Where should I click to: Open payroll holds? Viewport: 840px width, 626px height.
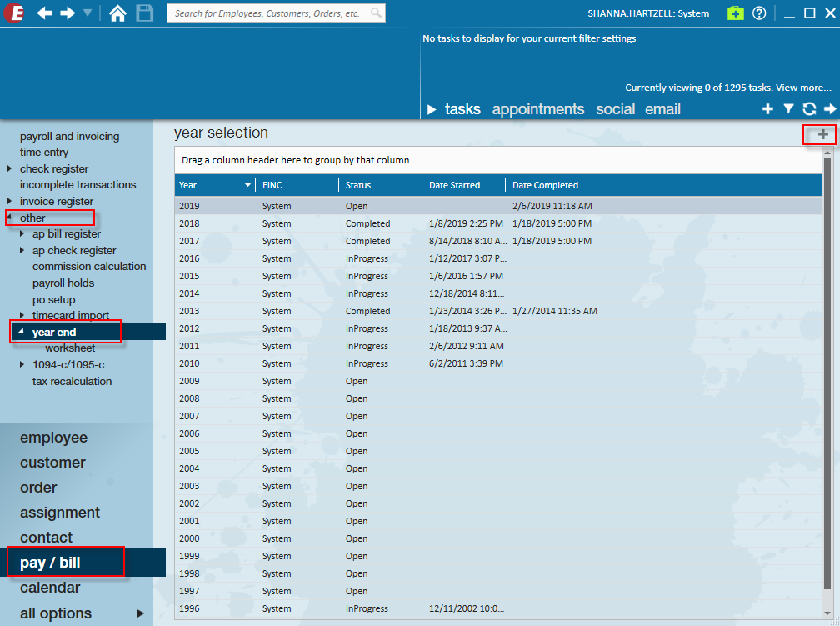tap(63, 283)
